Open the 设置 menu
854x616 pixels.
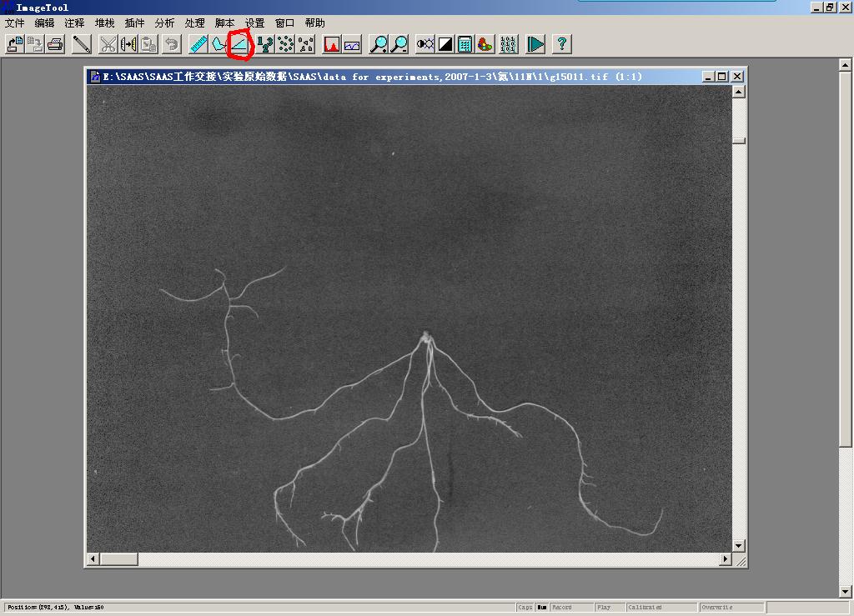254,23
